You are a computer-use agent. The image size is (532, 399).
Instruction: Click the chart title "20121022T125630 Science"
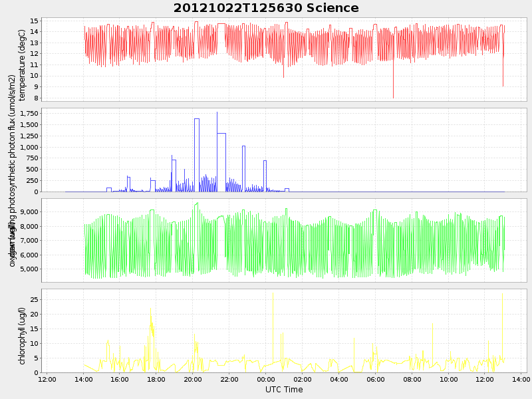[x=266, y=8]
